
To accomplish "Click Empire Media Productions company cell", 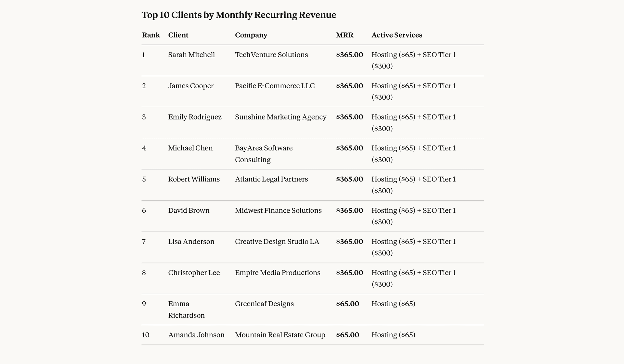I will (x=278, y=273).
